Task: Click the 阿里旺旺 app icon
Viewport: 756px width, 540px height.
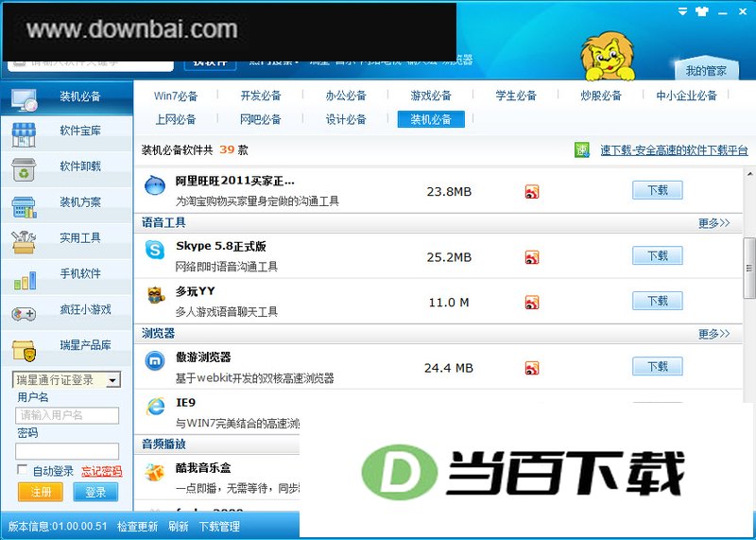Action: pyautogui.click(x=155, y=184)
